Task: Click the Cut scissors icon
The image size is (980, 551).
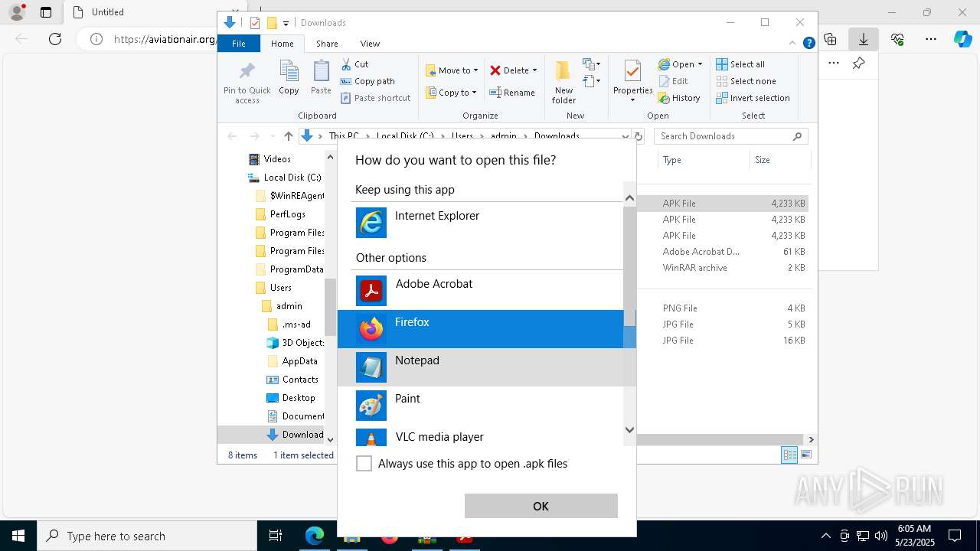Action: coord(347,64)
